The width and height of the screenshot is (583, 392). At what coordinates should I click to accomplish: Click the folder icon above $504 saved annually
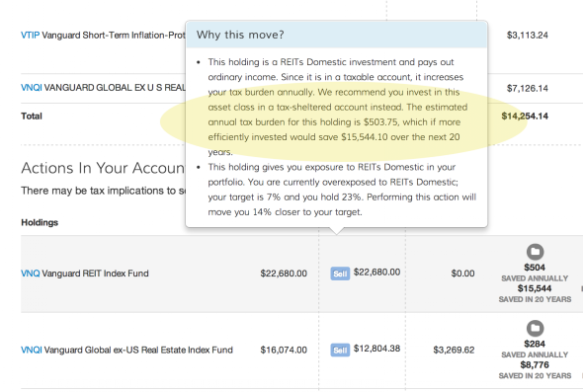pyautogui.click(x=535, y=252)
